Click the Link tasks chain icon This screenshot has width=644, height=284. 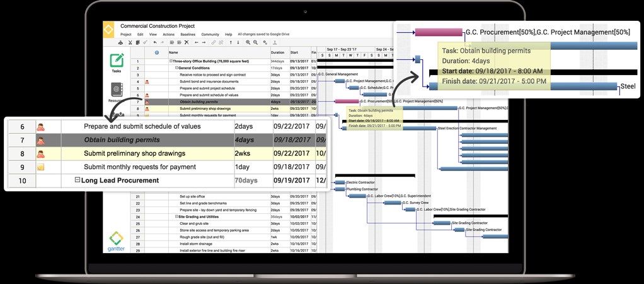pos(214,42)
